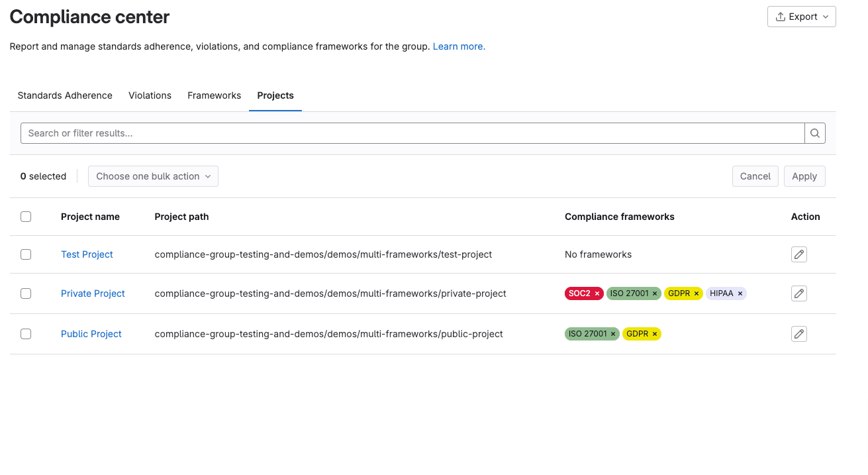Image resolution: width=868 pixels, height=475 pixels.
Task: Remove the HIPAA badge from Private Project
Action: [x=741, y=293]
